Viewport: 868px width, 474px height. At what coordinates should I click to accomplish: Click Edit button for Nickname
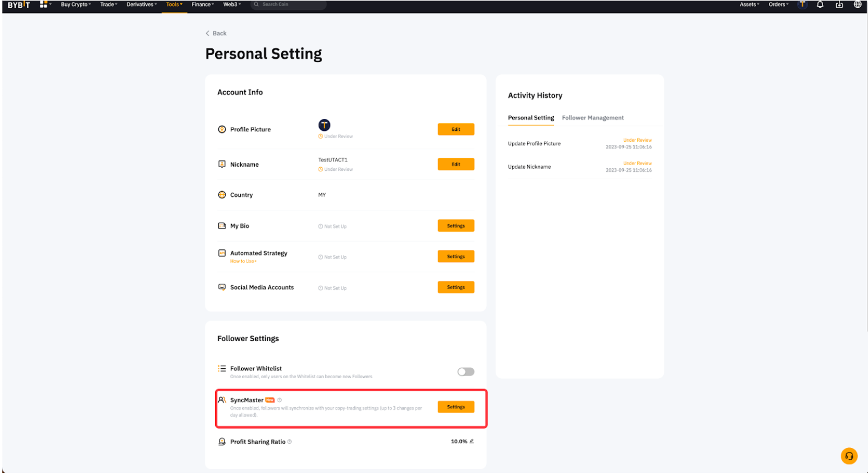coord(456,164)
